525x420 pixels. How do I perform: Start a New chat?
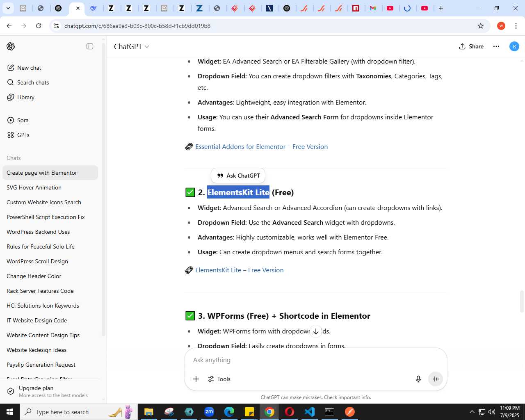[x=50, y=68]
